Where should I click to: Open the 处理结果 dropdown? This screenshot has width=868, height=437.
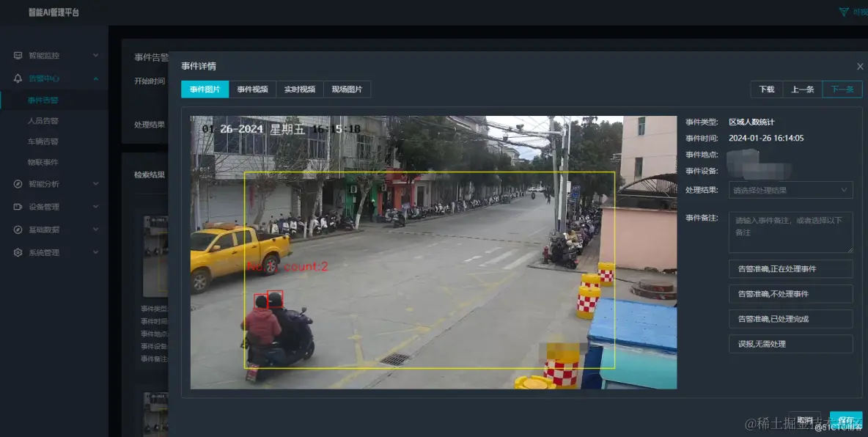[x=790, y=190]
